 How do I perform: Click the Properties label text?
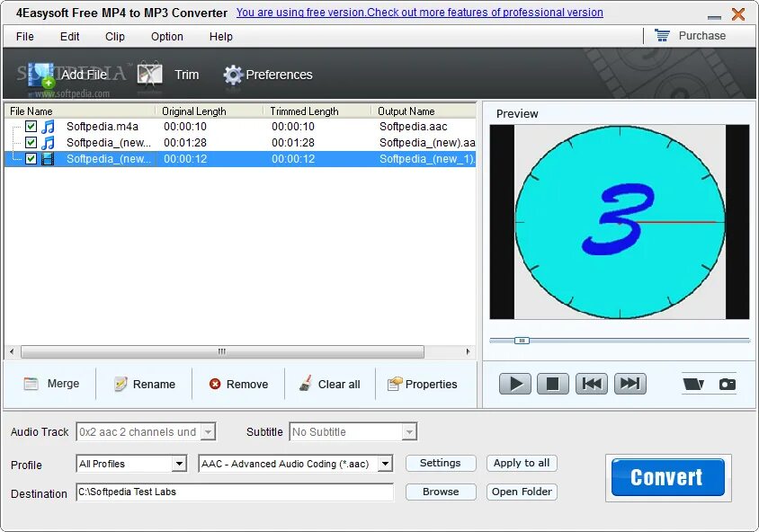432,385
